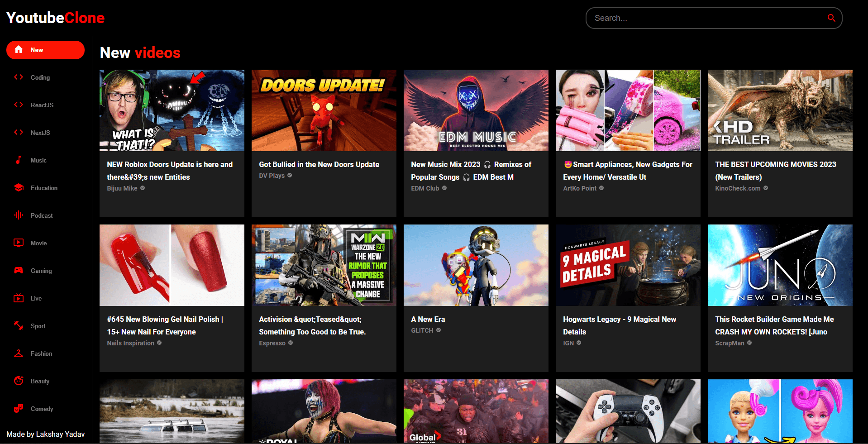
Task: Open 'A New Era' video title
Action: point(428,319)
